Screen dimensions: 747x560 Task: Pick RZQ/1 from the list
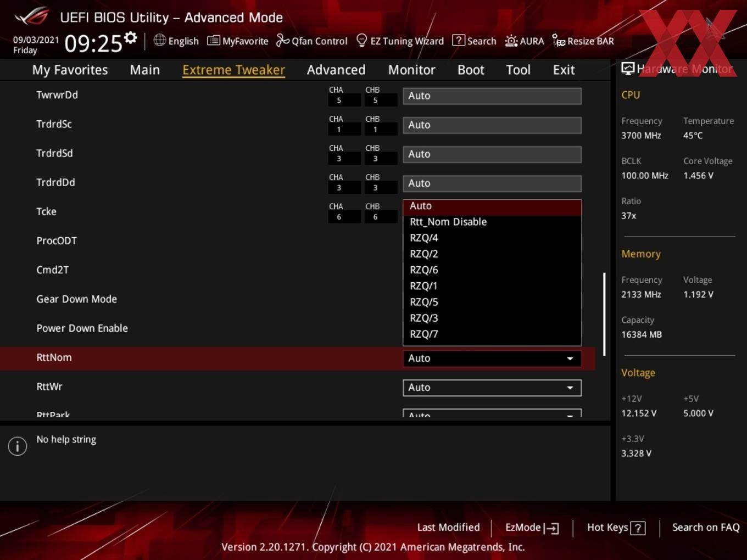click(x=492, y=286)
